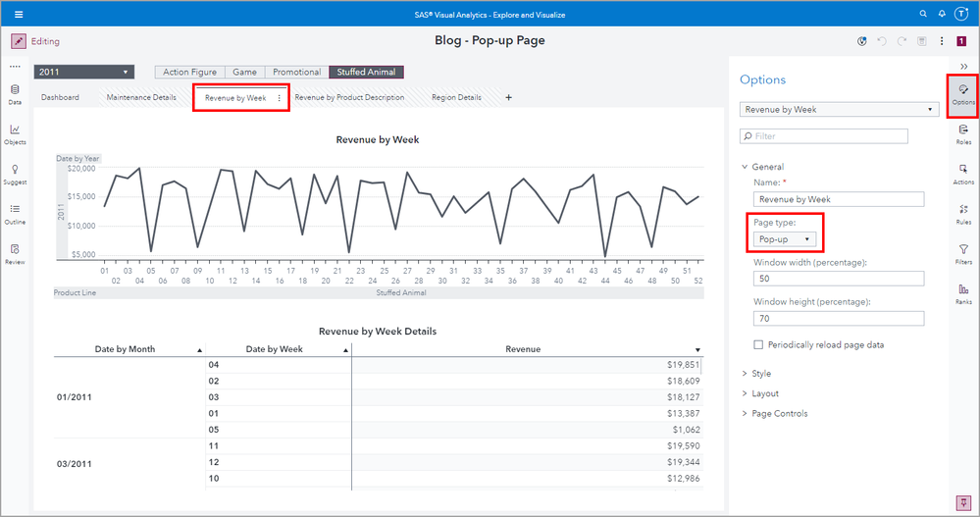Open the Page type Pop-up dropdown
This screenshot has width=980, height=517.
[786, 239]
